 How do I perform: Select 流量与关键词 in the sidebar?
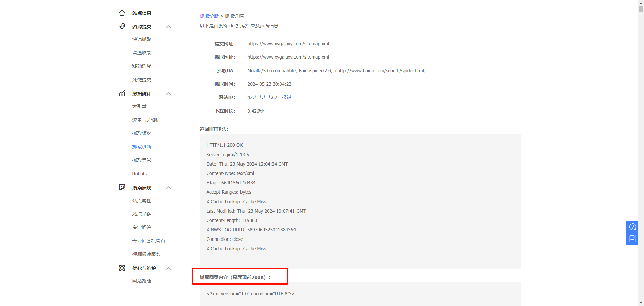146,120
